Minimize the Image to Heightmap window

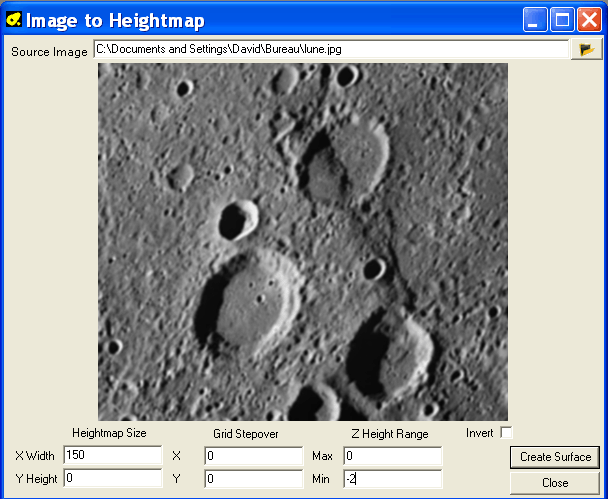537,20
